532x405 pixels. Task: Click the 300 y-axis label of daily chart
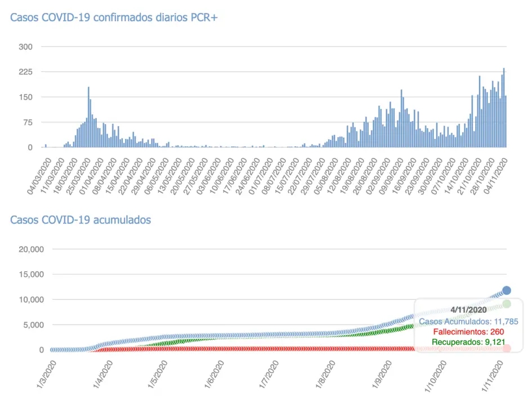(x=26, y=47)
